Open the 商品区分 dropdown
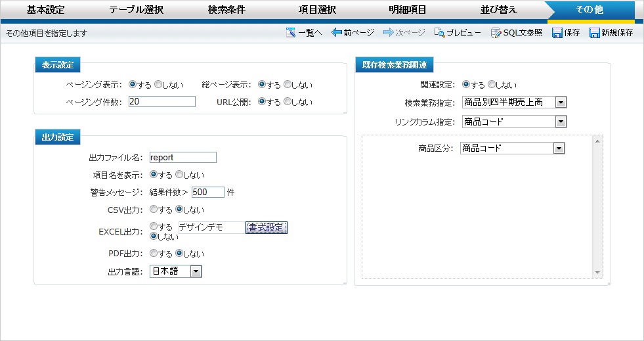The image size is (644, 341). [512, 148]
